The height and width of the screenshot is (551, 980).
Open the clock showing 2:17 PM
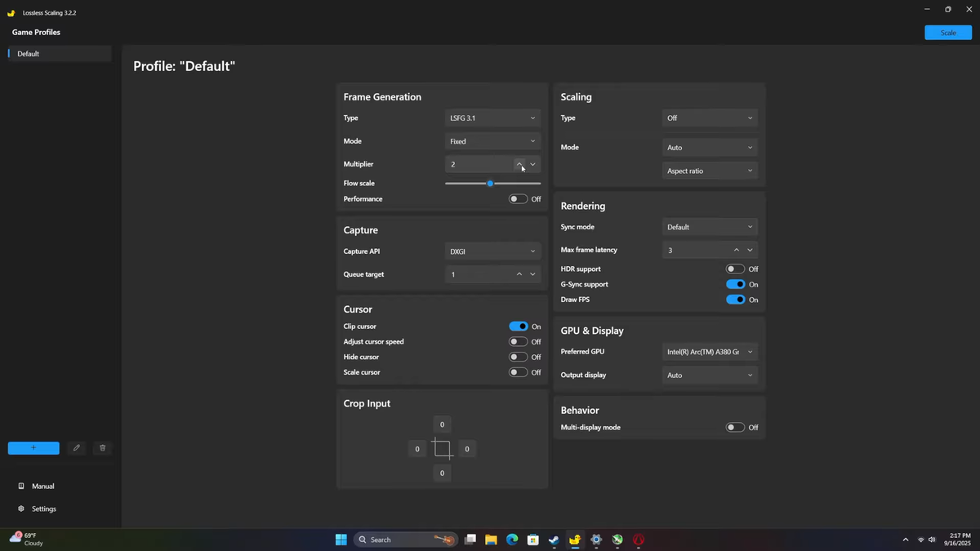[960, 540]
